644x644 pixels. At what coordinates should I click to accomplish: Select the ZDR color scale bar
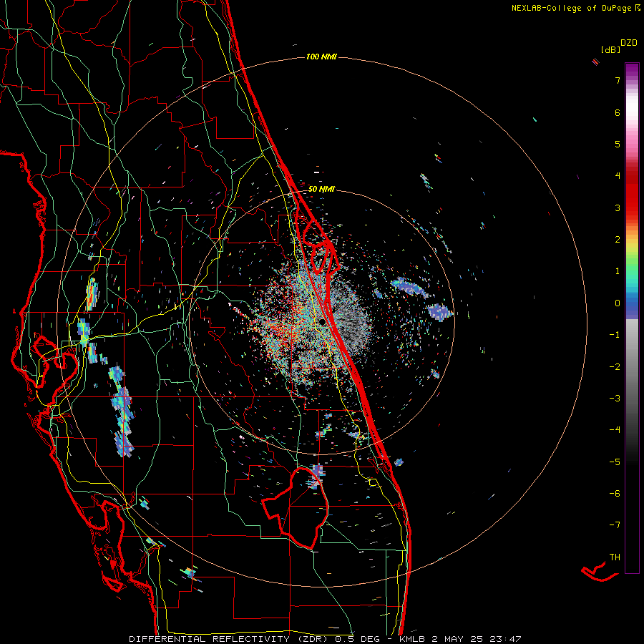pos(632,318)
